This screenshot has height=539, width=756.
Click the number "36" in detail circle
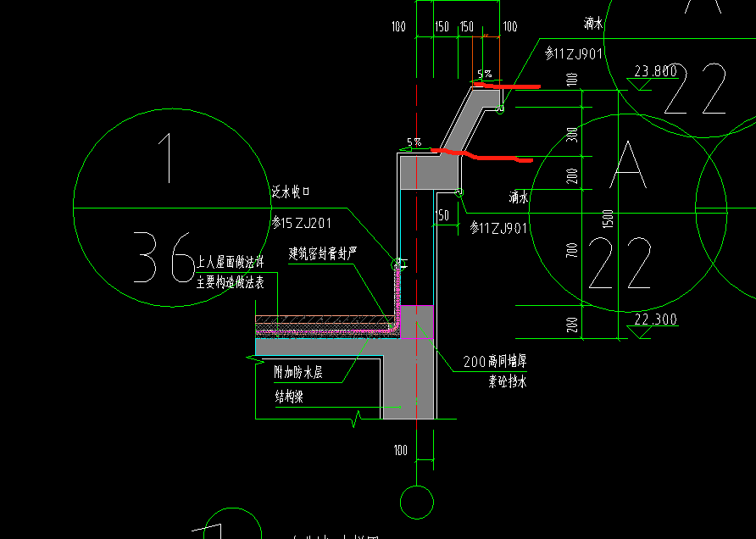164,258
